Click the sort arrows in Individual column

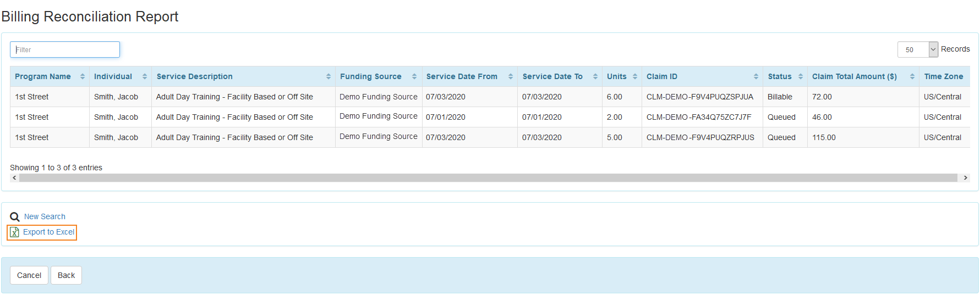(x=145, y=76)
